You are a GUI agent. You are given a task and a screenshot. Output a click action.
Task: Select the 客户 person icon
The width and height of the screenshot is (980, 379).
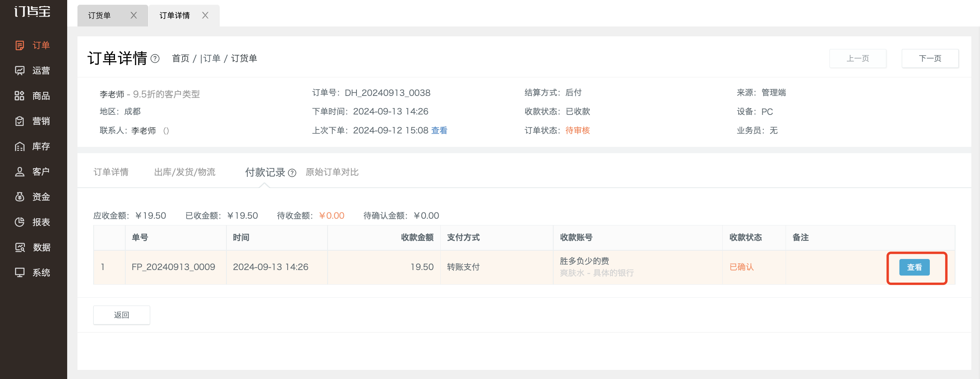20,172
